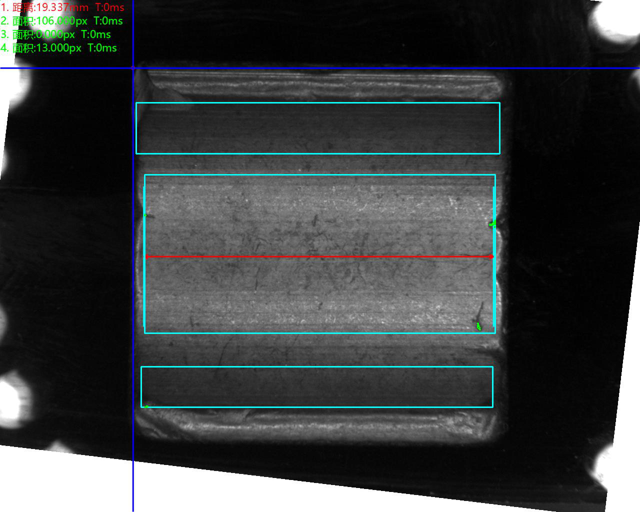640x512 pixels.
Task: Click the bottom cyan ROI rectangle
Action: pos(316,367)
